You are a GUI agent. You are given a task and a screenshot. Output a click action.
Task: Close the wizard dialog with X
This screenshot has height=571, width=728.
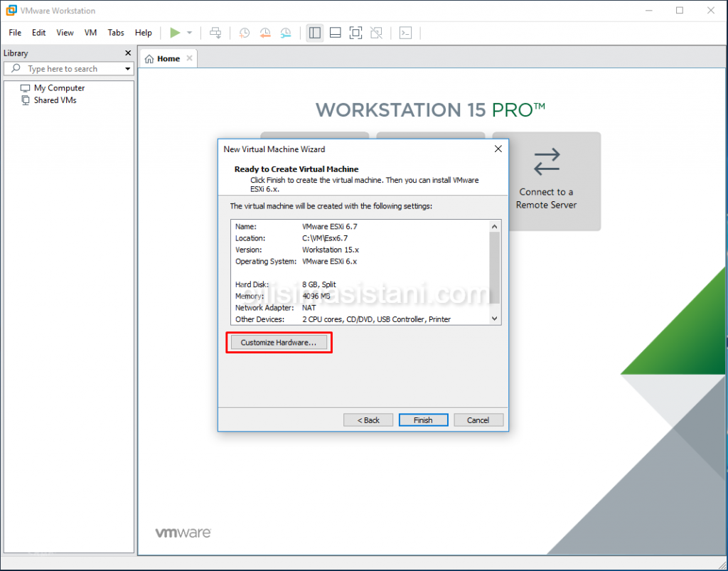(x=498, y=149)
